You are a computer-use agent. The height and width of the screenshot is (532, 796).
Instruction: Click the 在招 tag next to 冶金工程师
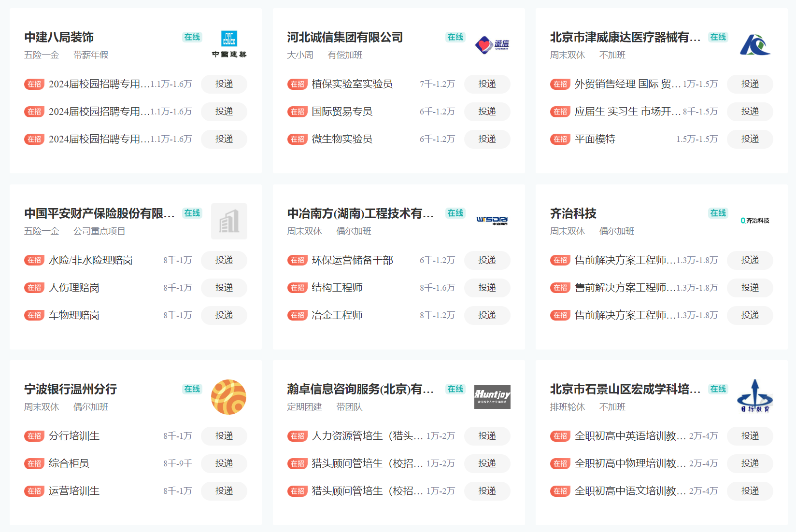tap(297, 315)
